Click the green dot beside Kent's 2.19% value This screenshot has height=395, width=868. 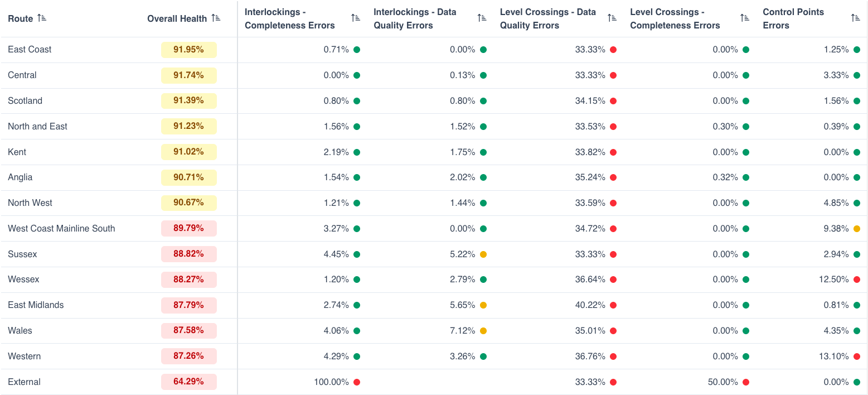[357, 152]
